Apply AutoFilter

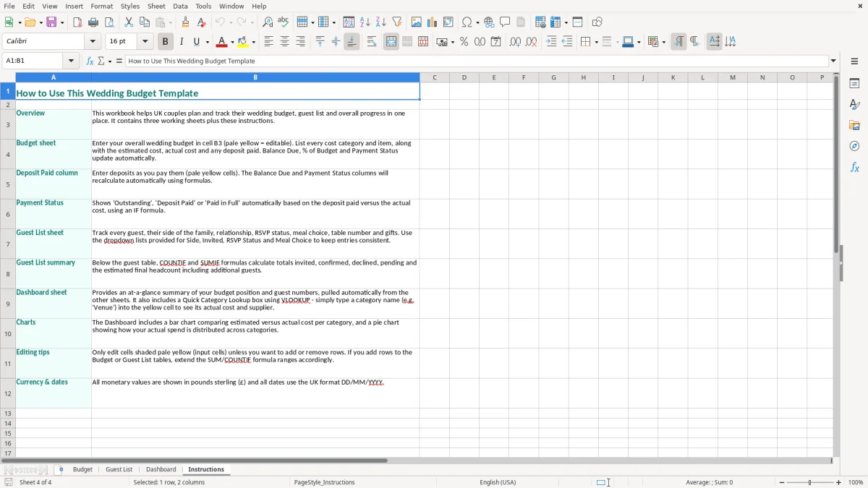point(397,22)
